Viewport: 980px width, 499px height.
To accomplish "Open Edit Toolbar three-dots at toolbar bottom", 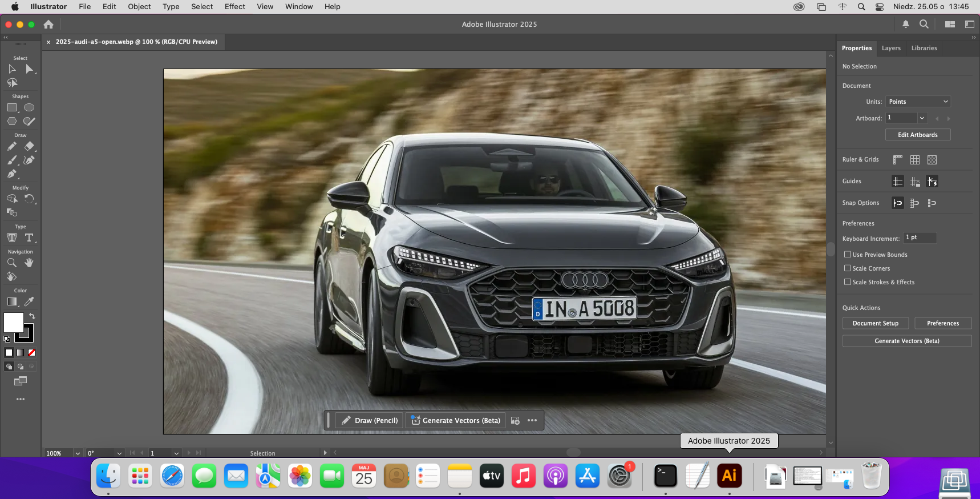I will (21, 399).
